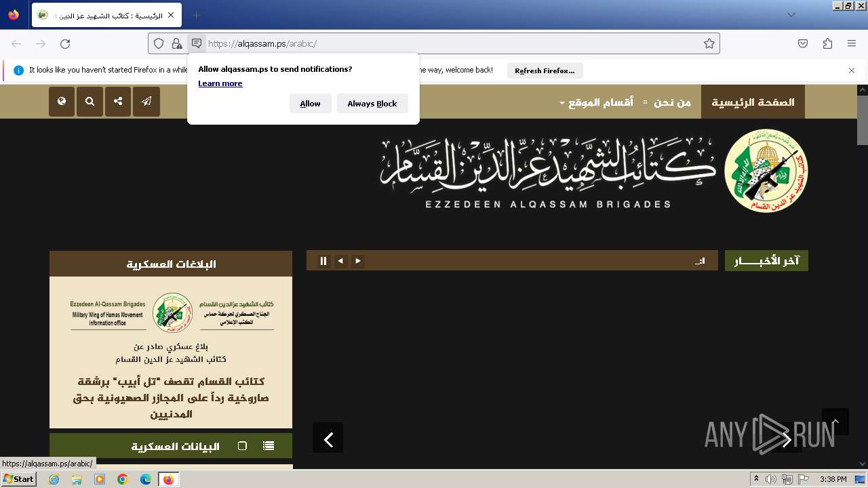Click the news ticker right arrow
The width and height of the screenshot is (868, 488).
[x=357, y=261]
